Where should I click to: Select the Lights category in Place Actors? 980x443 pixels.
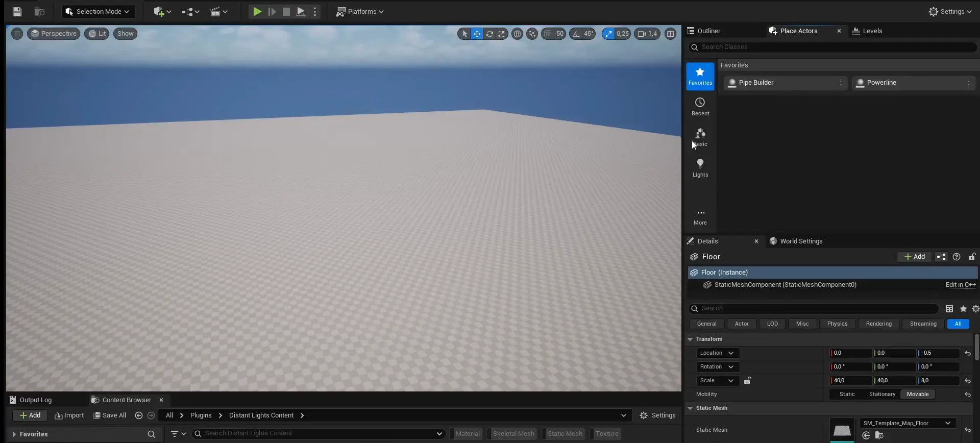tap(700, 168)
